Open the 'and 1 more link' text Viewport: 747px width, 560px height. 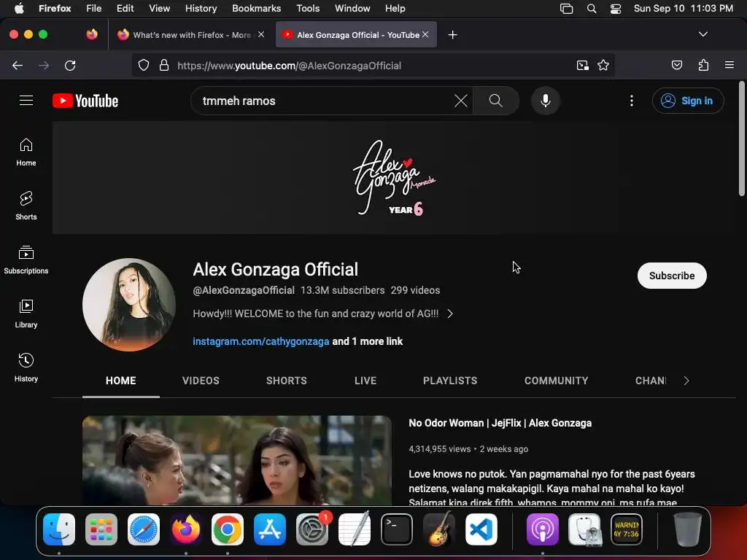tap(368, 341)
